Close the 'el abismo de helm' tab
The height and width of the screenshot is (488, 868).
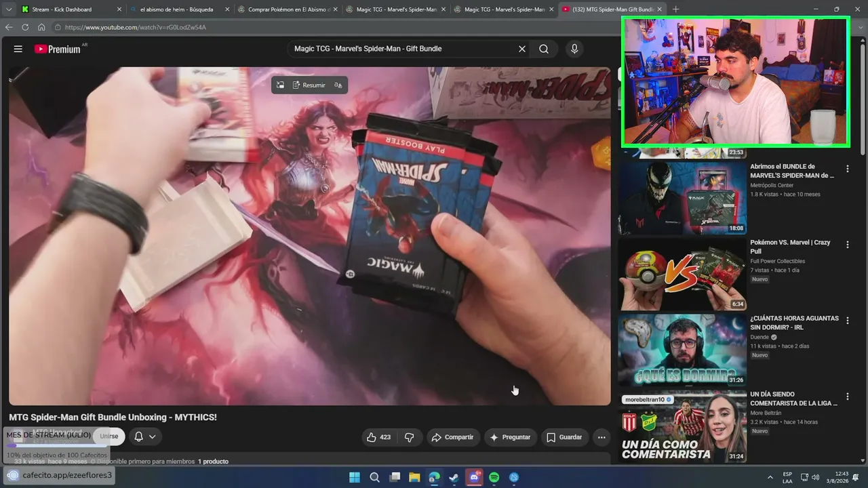tap(229, 9)
